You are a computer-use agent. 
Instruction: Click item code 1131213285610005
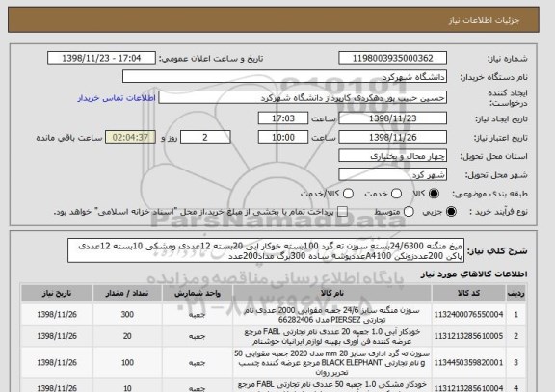(x=468, y=336)
